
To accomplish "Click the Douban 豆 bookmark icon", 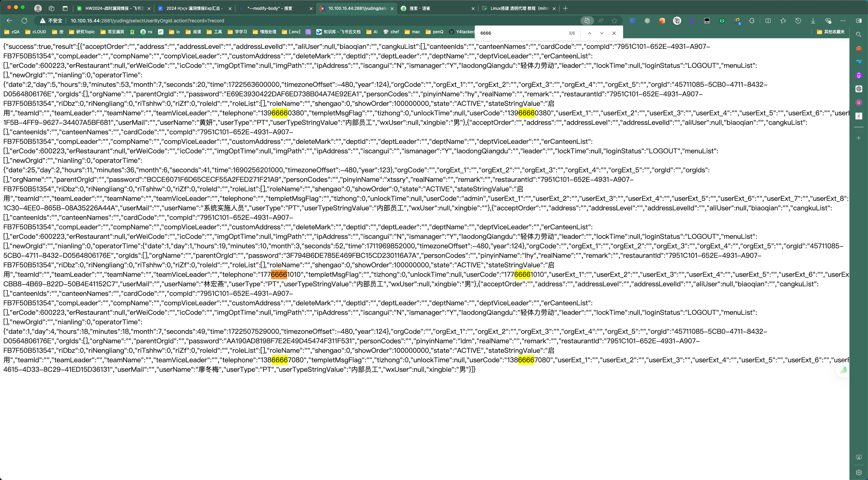I will [x=132, y=32].
